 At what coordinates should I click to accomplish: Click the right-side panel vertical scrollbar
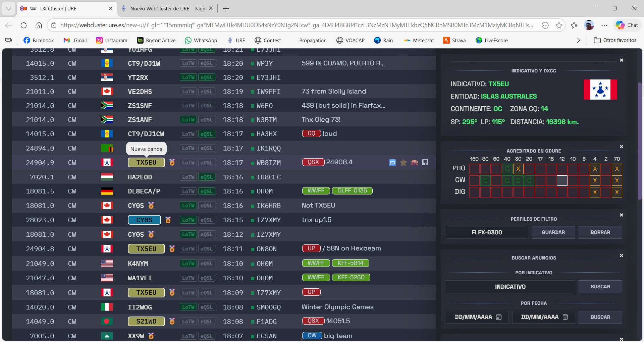640,141
